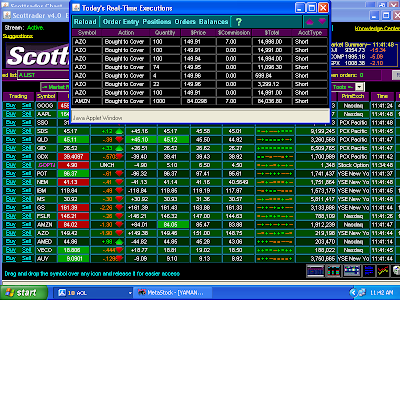
Task: Click the purple up arrow in Executions window
Action: coord(309,22)
